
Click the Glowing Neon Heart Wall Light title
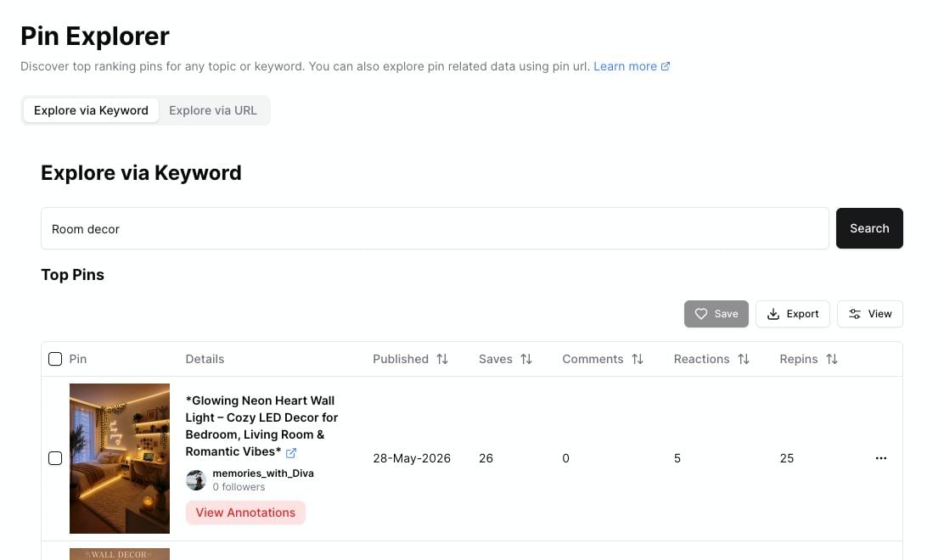[x=261, y=426]
